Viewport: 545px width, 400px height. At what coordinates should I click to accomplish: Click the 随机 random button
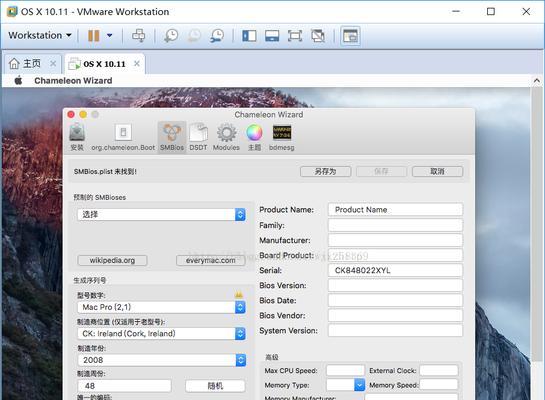click(x=215, y=386)
